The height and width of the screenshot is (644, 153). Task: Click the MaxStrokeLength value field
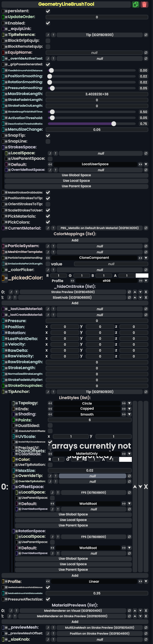tap(97, 94)
